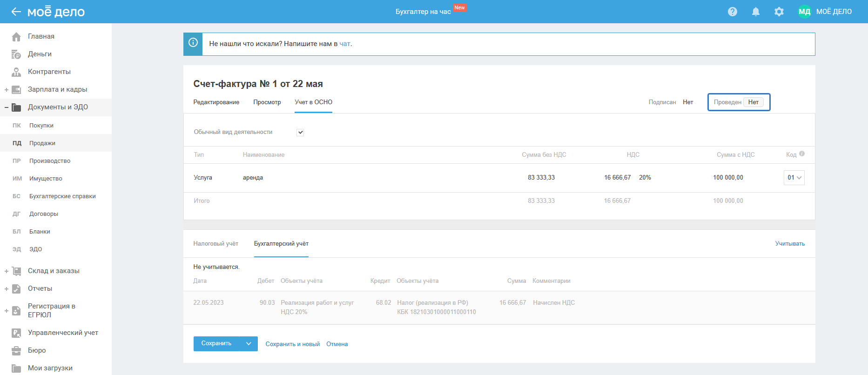Click the Главная home icon in sidebar

(16, 36)
